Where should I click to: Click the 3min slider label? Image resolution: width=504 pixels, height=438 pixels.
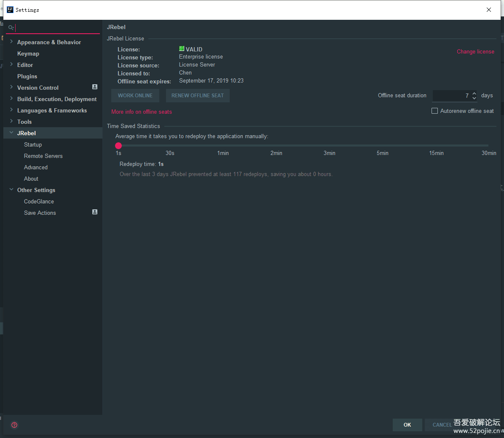click(329, 153)
